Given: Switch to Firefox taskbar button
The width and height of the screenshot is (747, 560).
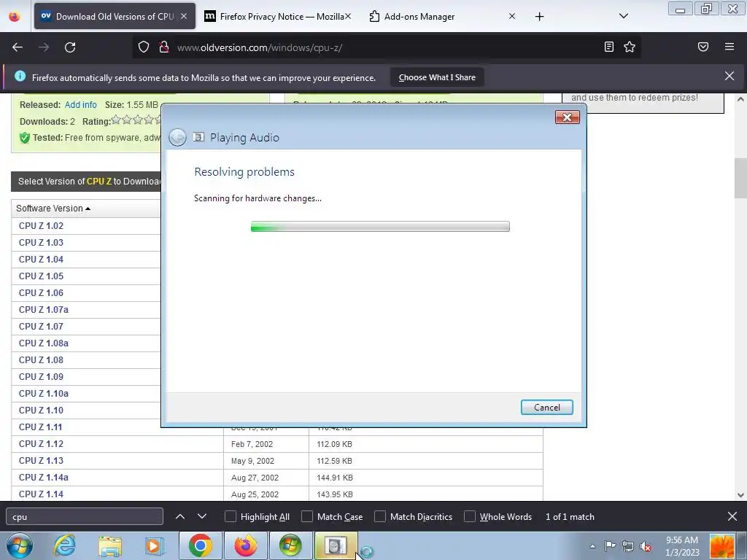Looking at the screenshot, I should coord(245,545).
